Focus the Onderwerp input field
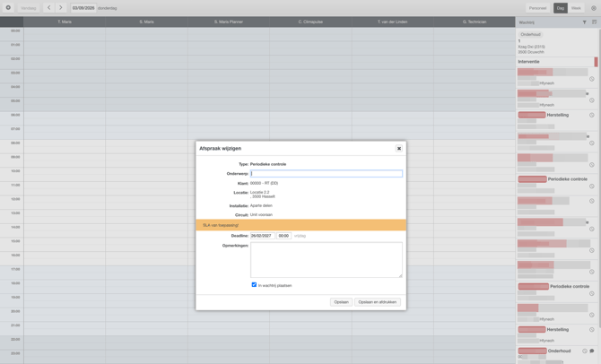This screenshot has height=364, width=601. [x=327, y=174]
